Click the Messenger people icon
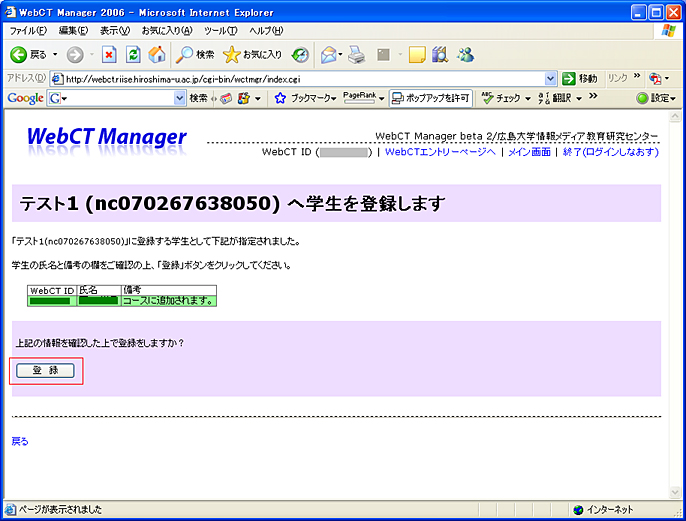 pyautogui.click(x=466, y=55)
